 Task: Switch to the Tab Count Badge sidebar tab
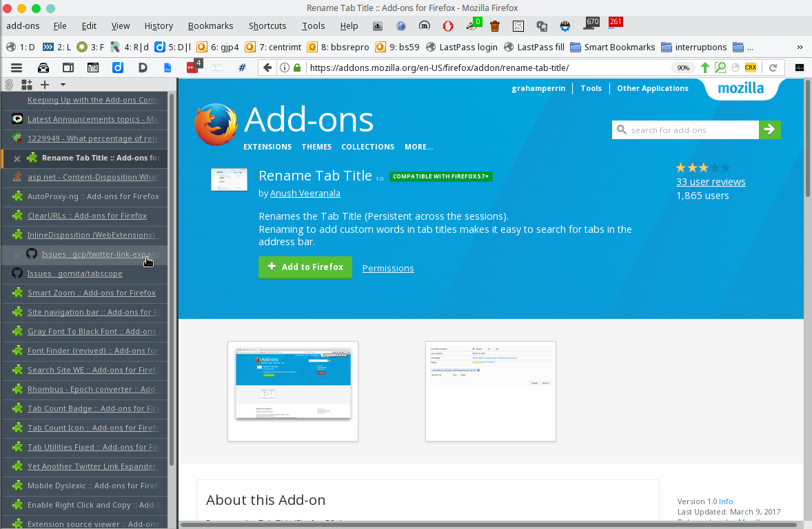point(85,408)
